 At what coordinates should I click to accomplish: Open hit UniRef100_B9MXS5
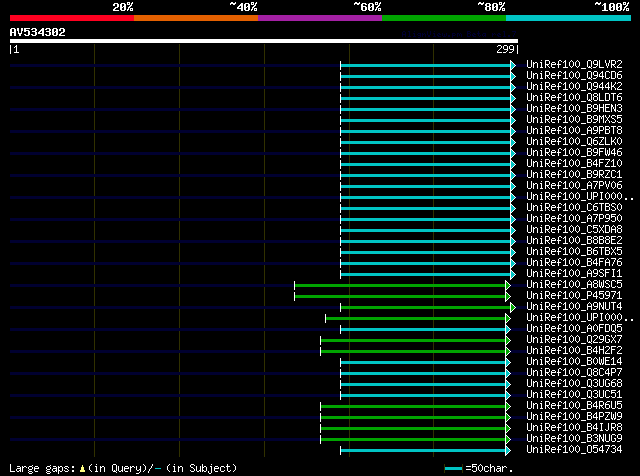574,120
